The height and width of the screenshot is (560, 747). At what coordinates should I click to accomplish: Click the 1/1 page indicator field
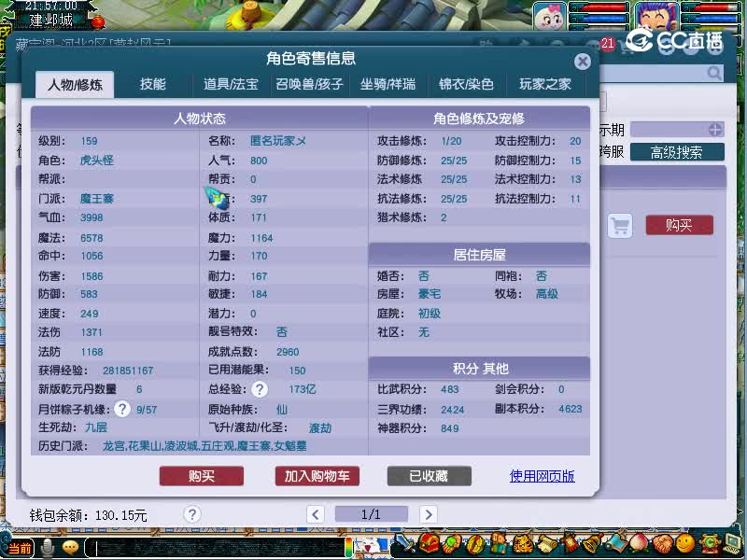pos(371,514)
